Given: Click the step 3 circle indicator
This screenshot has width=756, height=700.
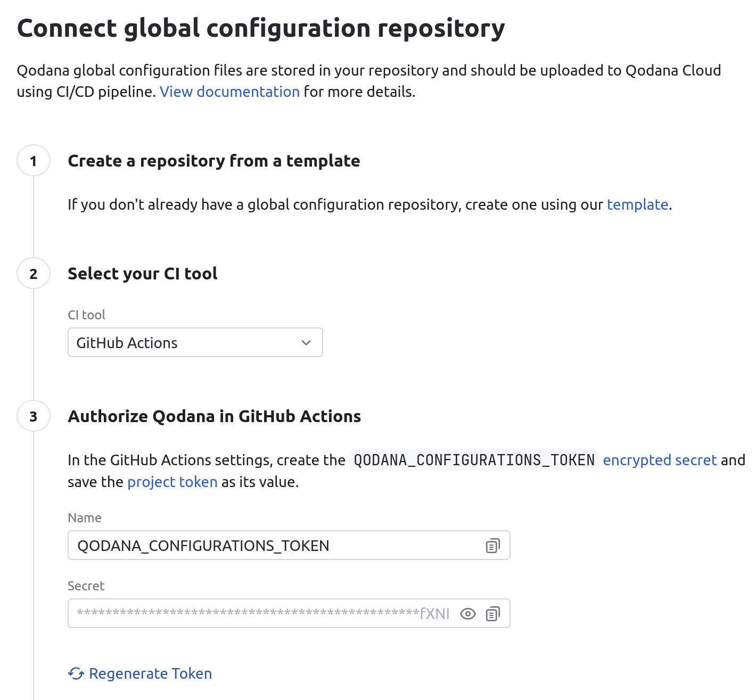Looking at the screenshot, I should pos(34,416).
